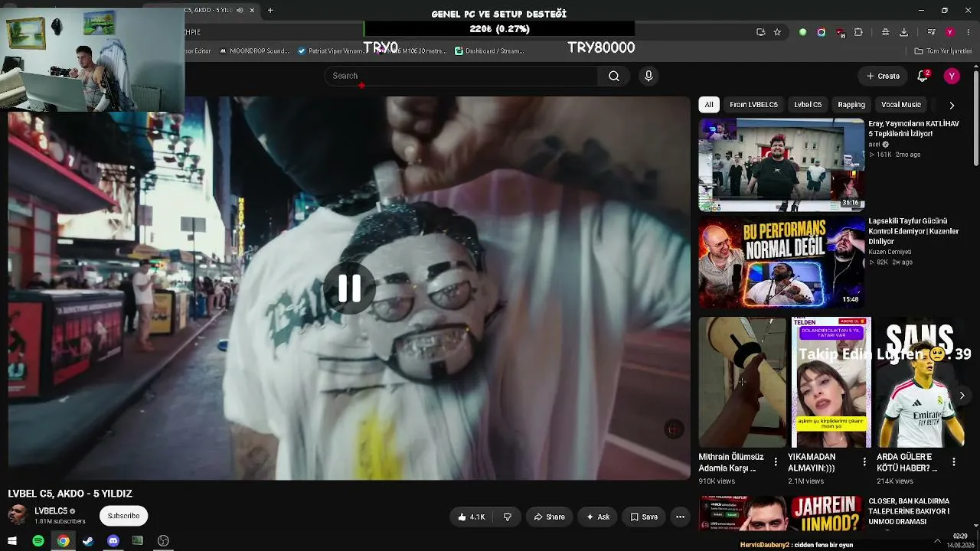Screen dimensions: 980x551
Task: Start voice search with the microphone icon
Action: click(x=648, y=76)
